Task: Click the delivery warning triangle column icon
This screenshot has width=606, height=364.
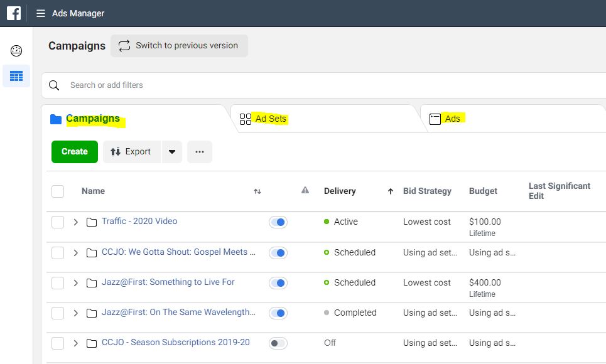Action: [x=305, y=190]
